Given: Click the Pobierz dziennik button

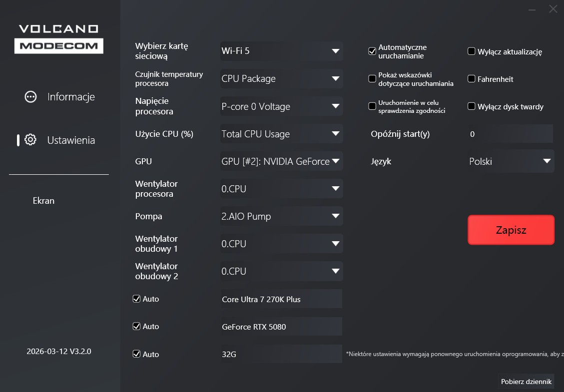Looking at the screenshot, I should [x=526, y=382].
